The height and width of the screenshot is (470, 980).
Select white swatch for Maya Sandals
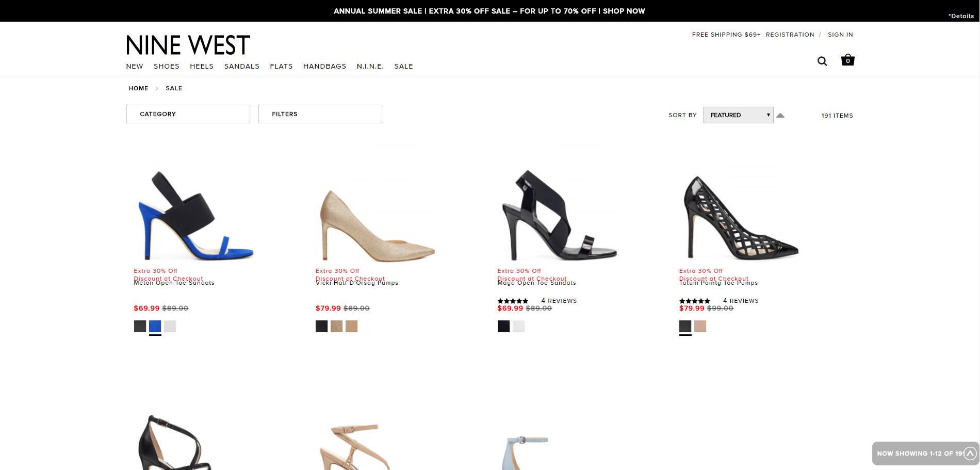click(x=518, y=326)
